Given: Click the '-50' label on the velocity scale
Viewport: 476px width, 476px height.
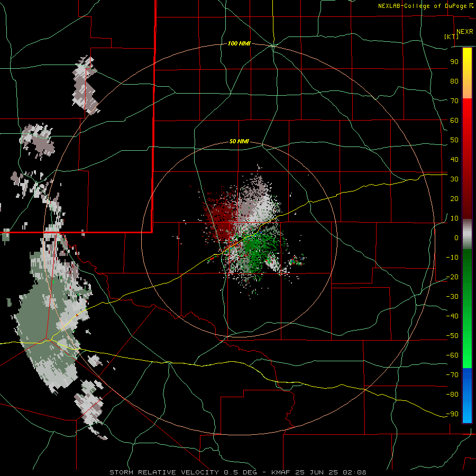Looking at the screenshot, I should coord(453,336).
